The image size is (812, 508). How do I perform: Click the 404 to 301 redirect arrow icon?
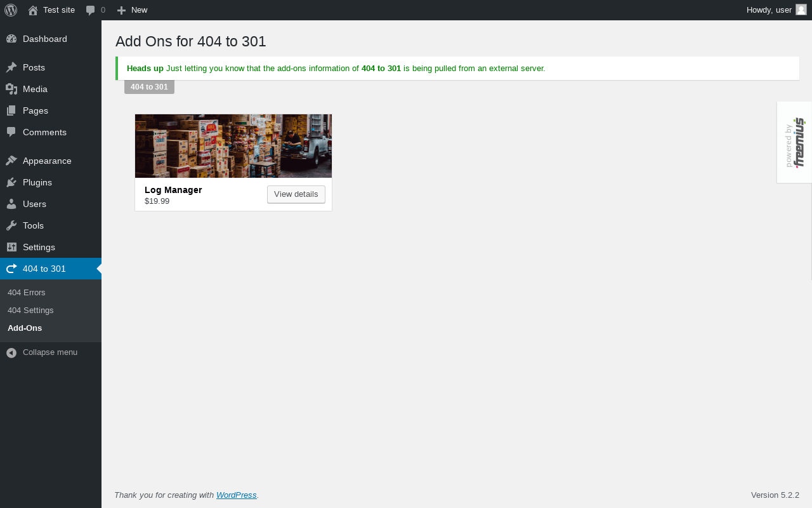point(11,269)
